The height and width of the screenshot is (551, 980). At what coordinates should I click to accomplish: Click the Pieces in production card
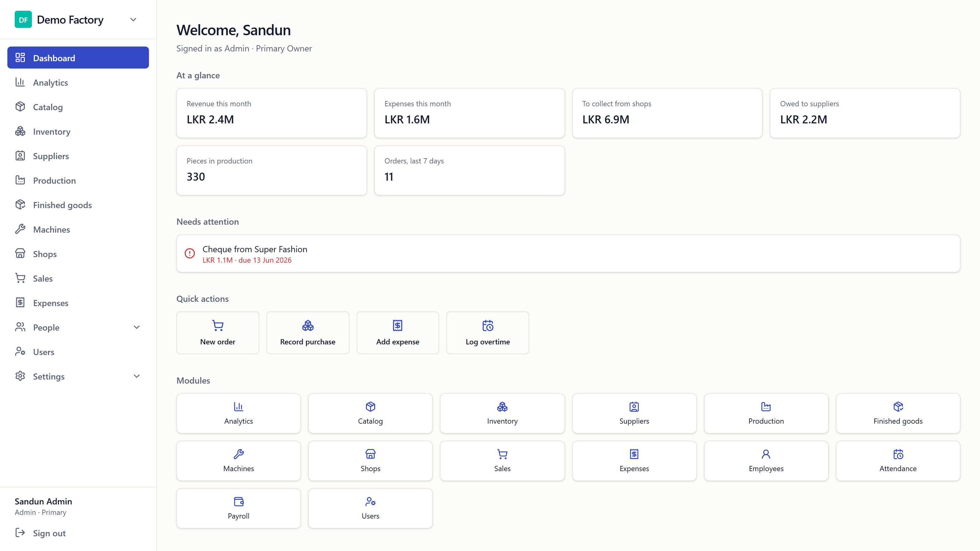click(x=271, y=171)
